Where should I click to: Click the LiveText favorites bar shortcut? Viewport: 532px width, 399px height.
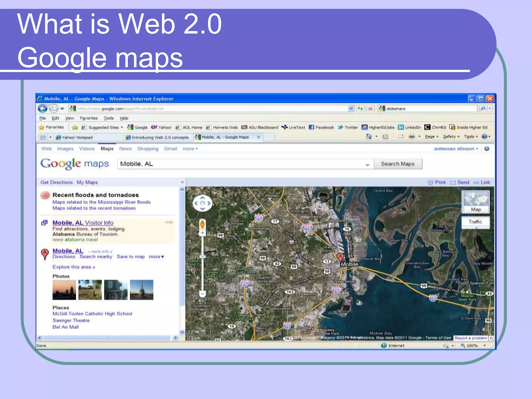coord(293,127)
